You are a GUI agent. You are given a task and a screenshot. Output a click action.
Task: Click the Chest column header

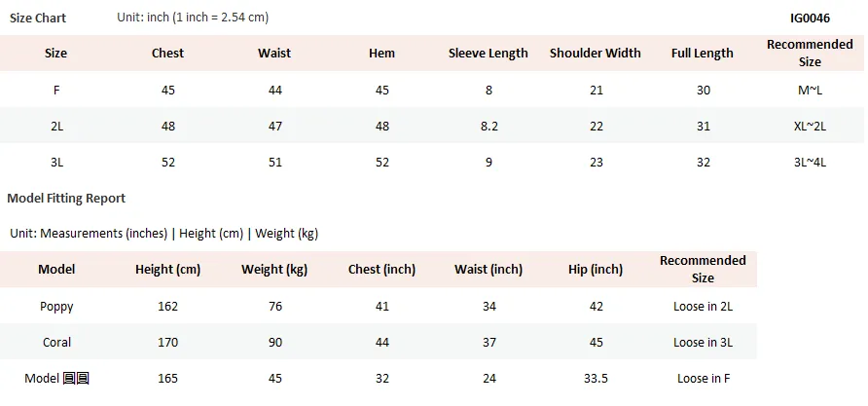tap(167, 54)
